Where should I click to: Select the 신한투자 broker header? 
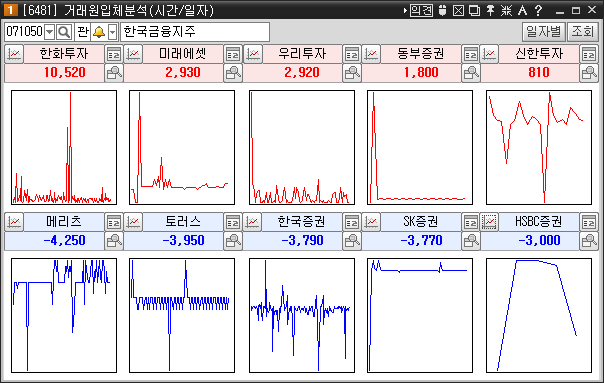pos(539,54)
